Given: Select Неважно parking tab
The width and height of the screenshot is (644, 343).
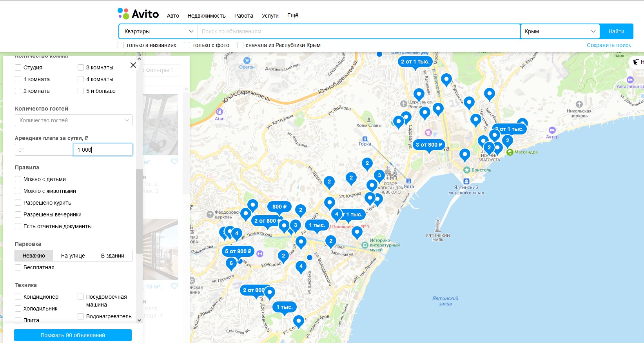Looking at the screenshot, I should coord(34,256).
